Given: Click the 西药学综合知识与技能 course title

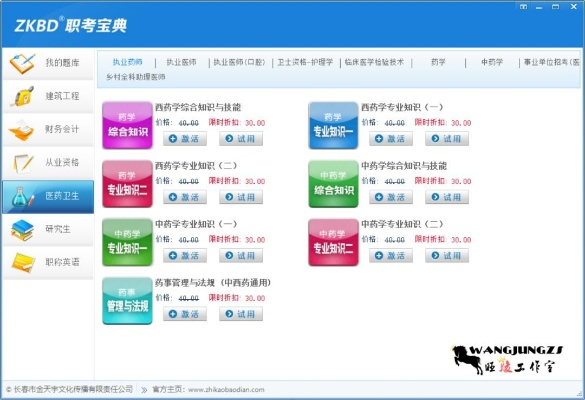Looking at the screenshot, I should coord(198,107).
